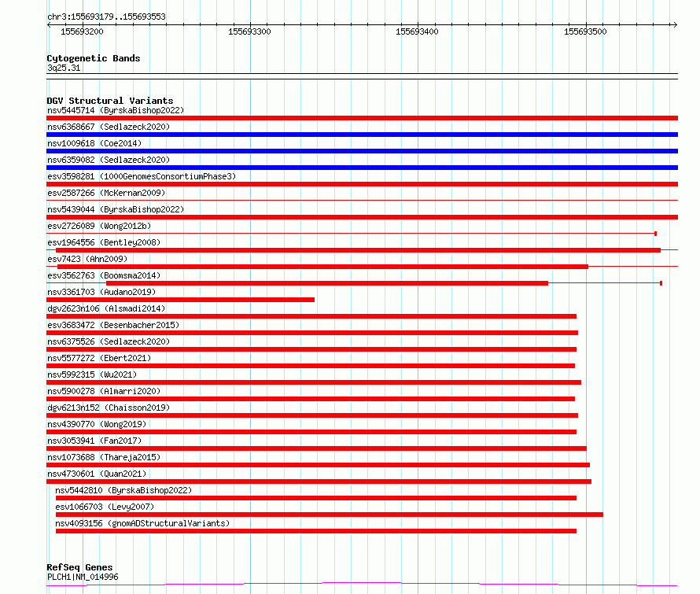Click nsv5442810 (ByrskaBishop2022) label
Image resolution: width=700 pixels, height=594 pixels.
point(123,490)
